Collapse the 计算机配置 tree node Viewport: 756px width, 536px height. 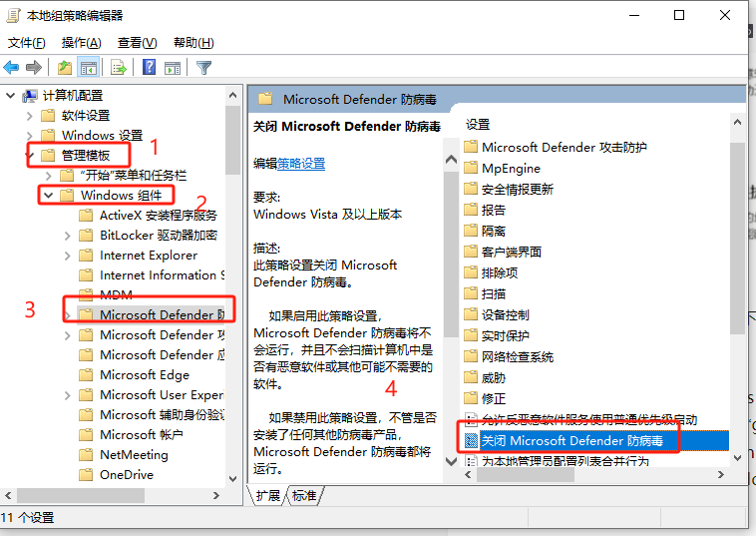pos(10,96)
